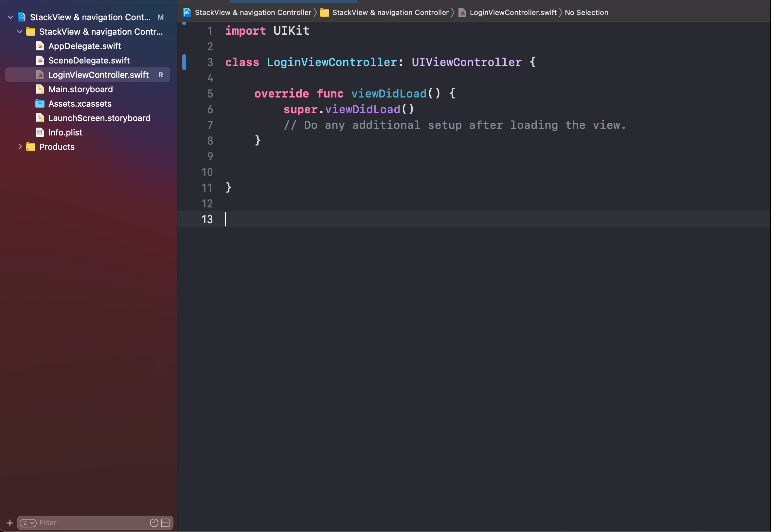
Task: Click the Info.plist file icon
Action: pos(40,132)
